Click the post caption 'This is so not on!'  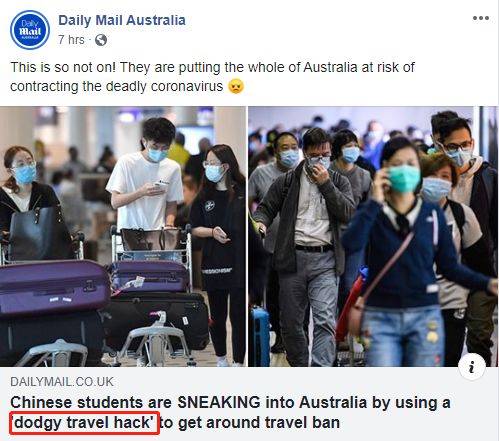click(63, 67)
